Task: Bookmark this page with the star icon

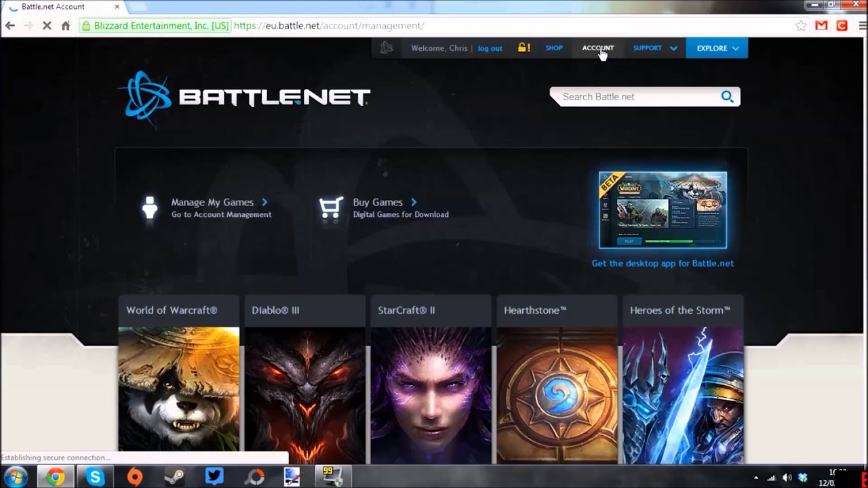Action: coord(801,26)
